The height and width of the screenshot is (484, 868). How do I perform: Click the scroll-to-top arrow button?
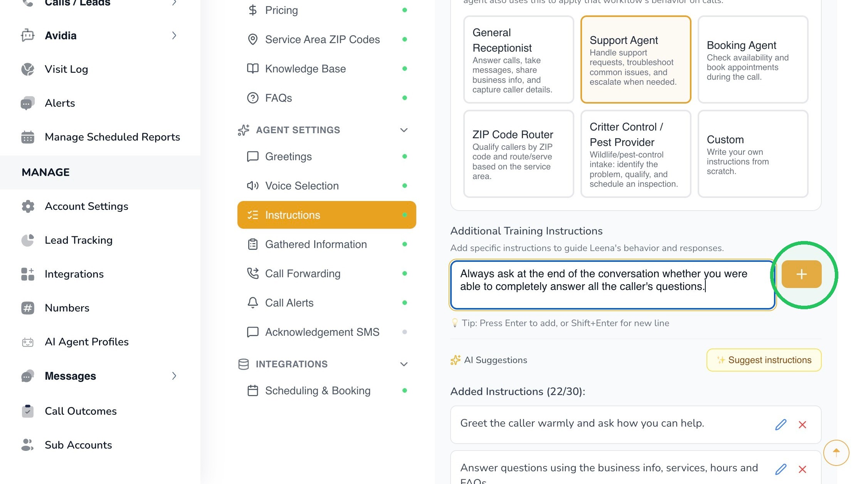tap(836, 452)
